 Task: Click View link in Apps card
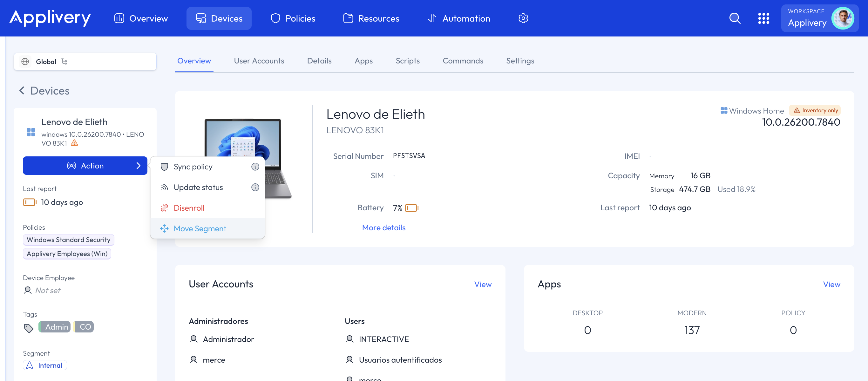[x=831, y=285]
